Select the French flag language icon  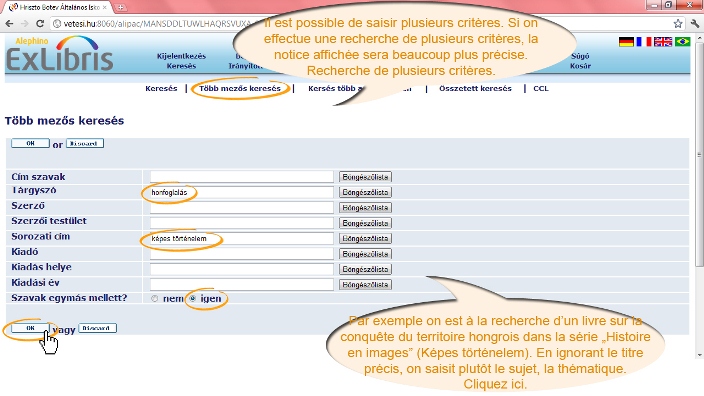click(x=644, y=42)
